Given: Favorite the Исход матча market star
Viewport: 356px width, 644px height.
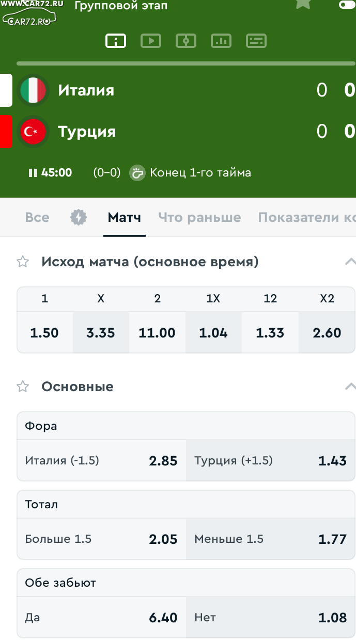Looking at the screenshot, I should coord(23,262).
